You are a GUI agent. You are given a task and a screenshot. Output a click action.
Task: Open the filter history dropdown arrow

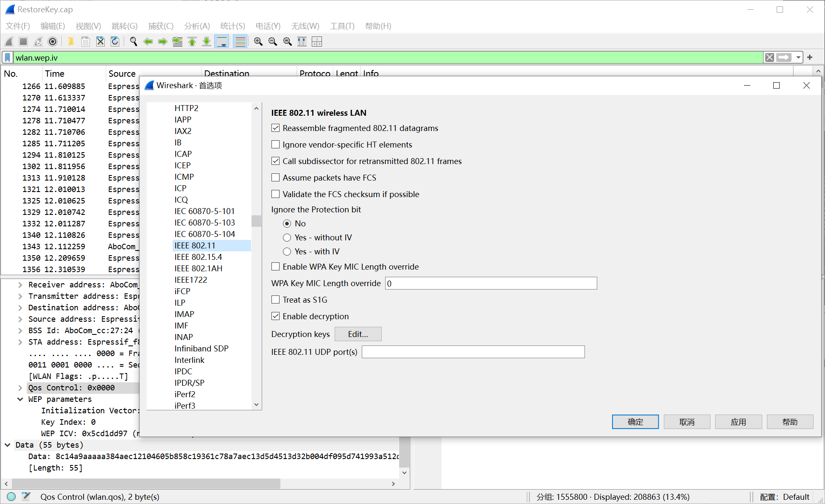(x=798, y=57)
